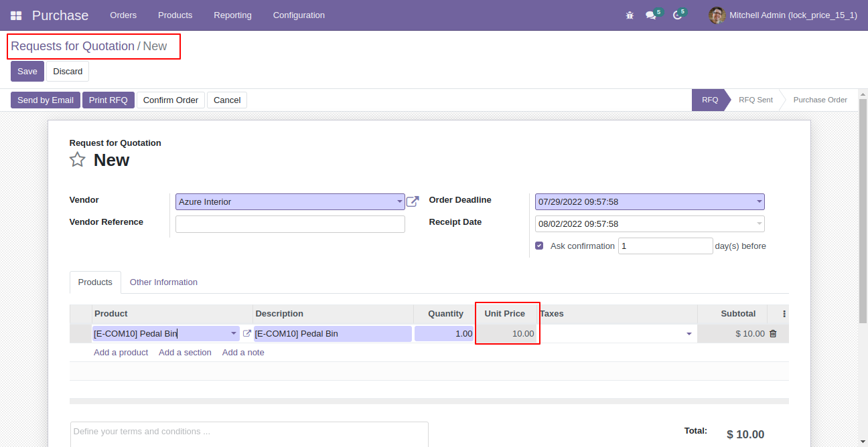Delete the Pedal Bin order line

point(773,333)
